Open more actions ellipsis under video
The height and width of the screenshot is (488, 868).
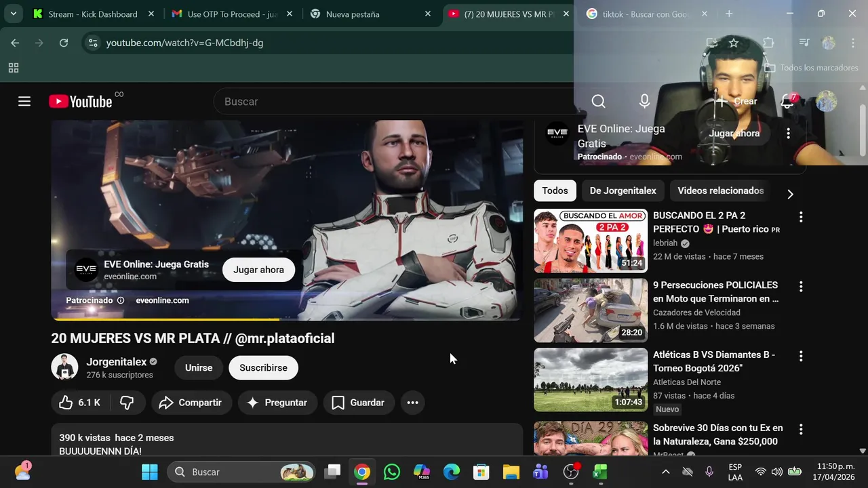(412, 403)
